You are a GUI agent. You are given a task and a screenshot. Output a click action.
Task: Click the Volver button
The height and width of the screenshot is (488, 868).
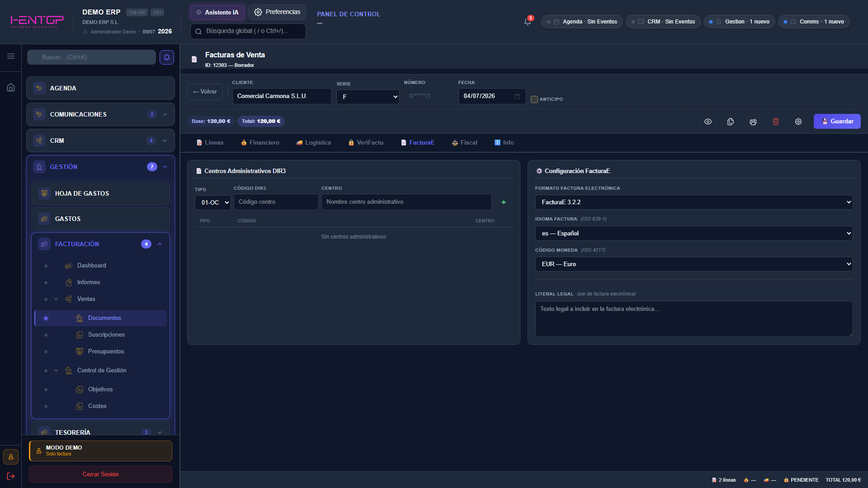tap(205, 92)
